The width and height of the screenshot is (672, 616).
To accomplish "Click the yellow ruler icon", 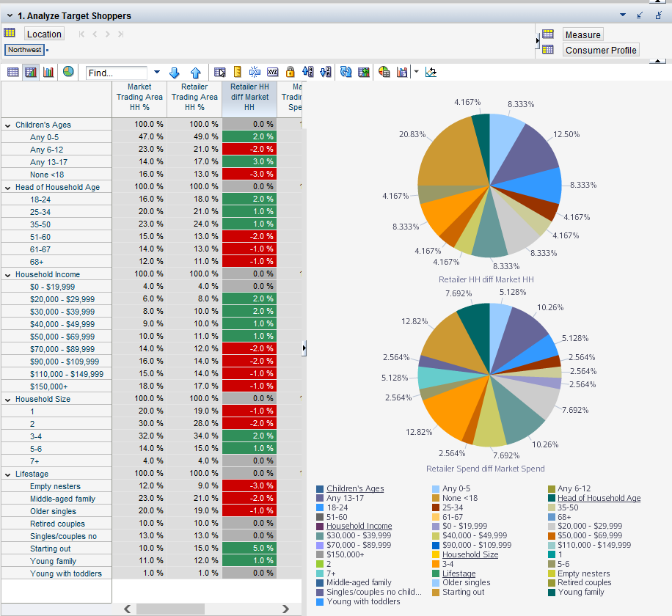I will click(238, 72).
